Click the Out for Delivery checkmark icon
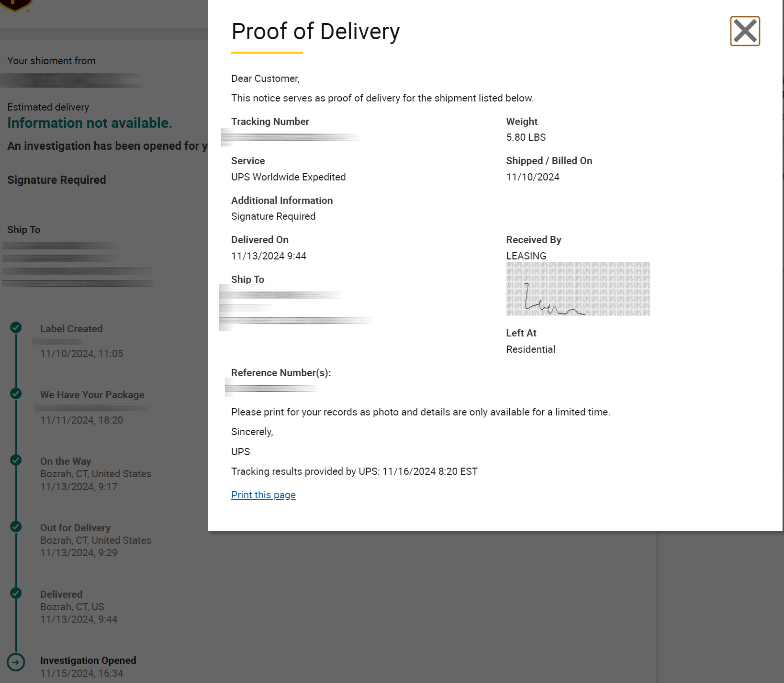This screenshot has height=683, width=784. point(16,526)
